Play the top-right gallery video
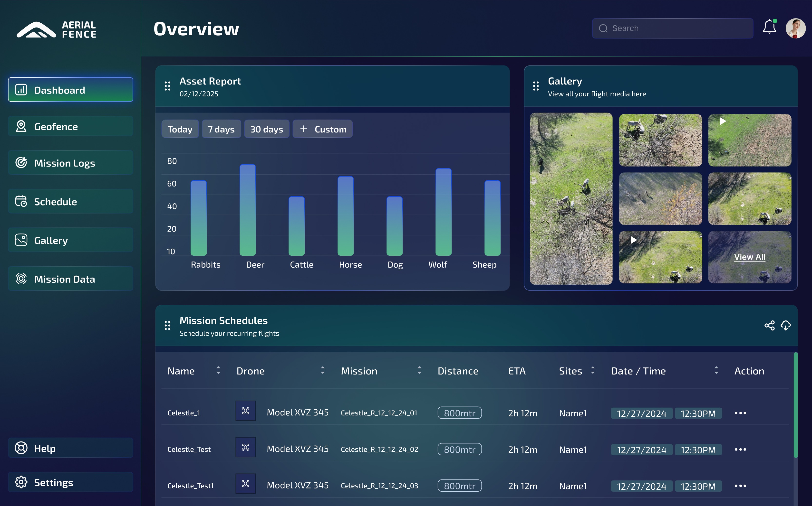Screen dimensions: 812x506 pyautogui.click(x=723, y=121)
